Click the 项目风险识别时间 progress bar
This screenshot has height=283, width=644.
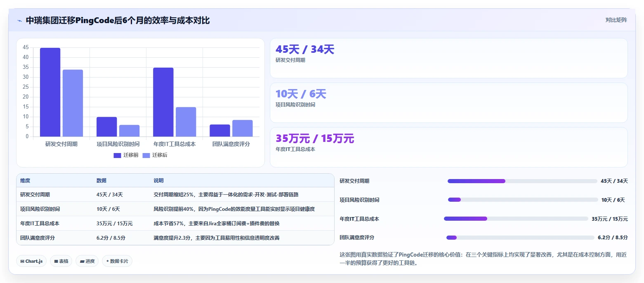click(x=523, y=200)
